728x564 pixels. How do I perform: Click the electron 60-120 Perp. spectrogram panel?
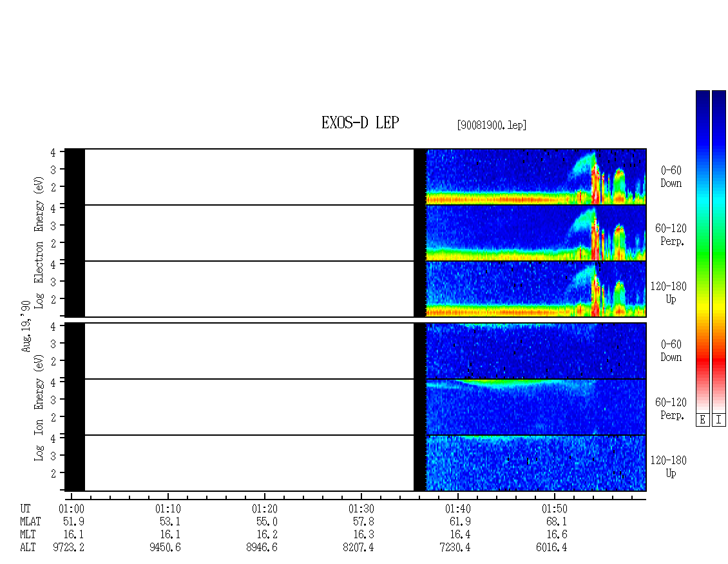[x=356, y=233]
